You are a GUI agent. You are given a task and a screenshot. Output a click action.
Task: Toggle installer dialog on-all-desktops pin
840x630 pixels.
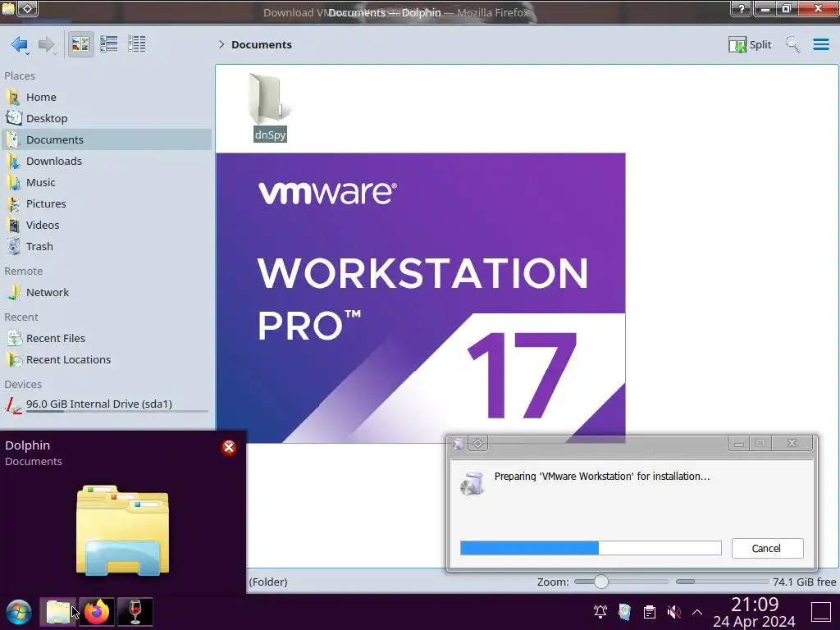point(477,444)
